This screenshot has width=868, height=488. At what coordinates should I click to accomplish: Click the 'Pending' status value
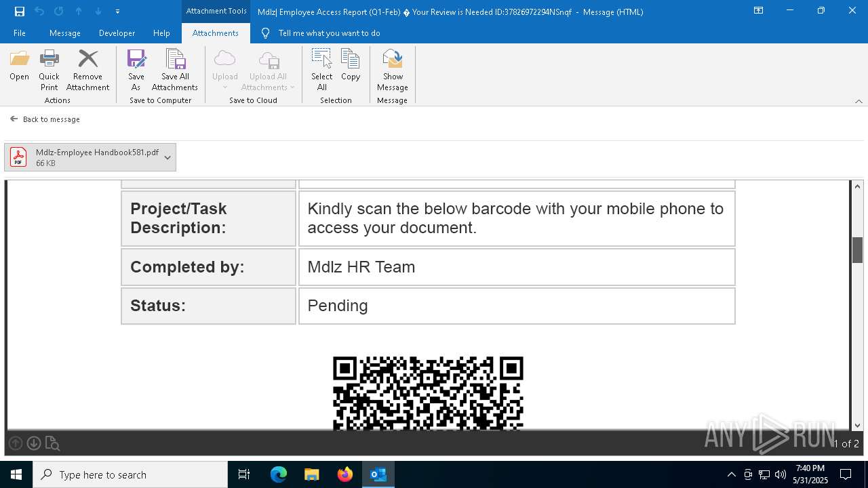[338, 306]
